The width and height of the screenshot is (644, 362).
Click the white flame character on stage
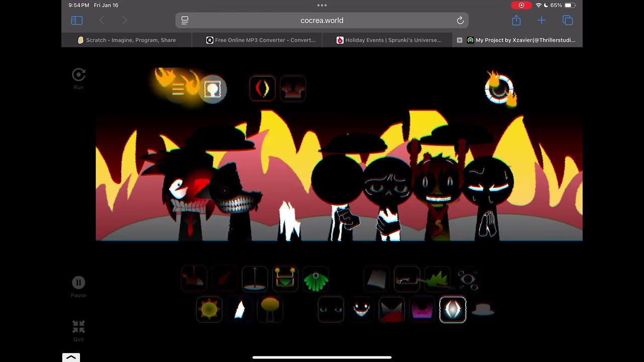289,220
